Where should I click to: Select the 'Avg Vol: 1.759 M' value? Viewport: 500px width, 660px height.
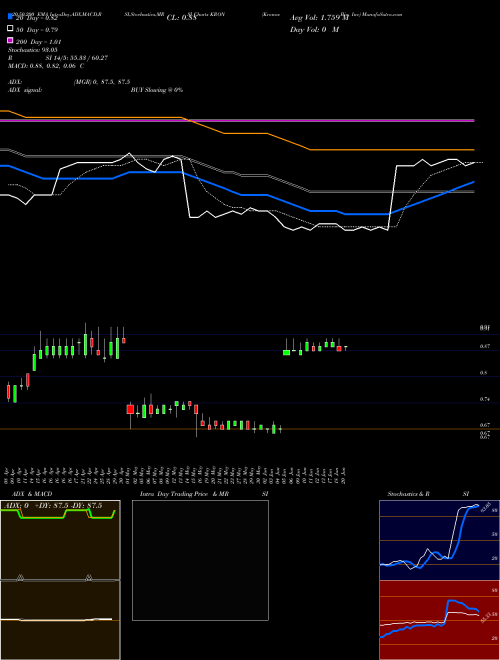[319, 18]
